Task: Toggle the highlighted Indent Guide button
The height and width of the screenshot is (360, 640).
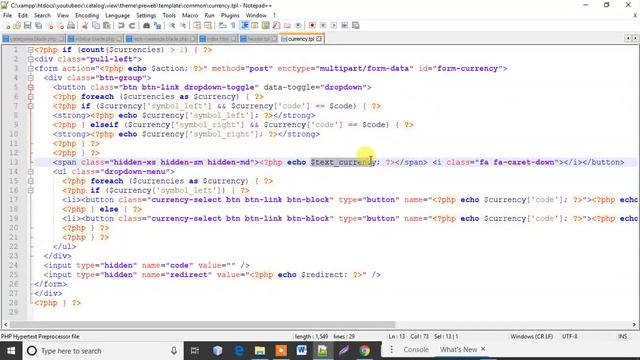Action: [x=245, y=25]
